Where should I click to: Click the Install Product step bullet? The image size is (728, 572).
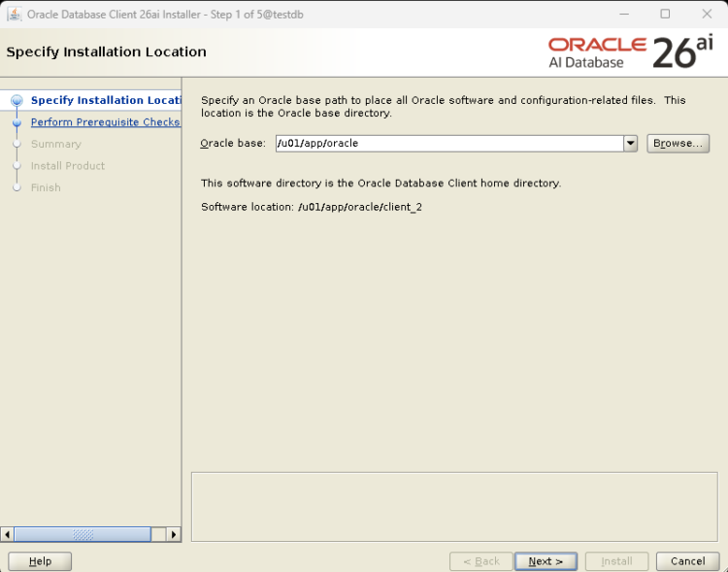(17, 165)
